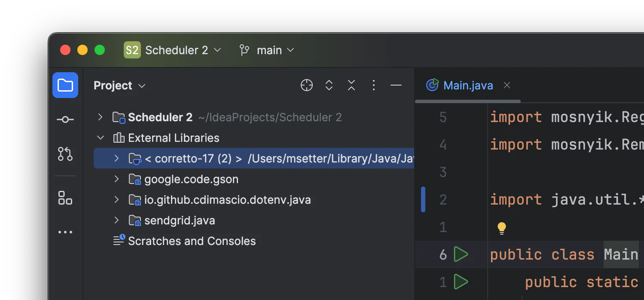This screenshot has width=644, height=300.
Task: Click 'import mosnyik.Reg' code line
Action: (x=567, y=117)
